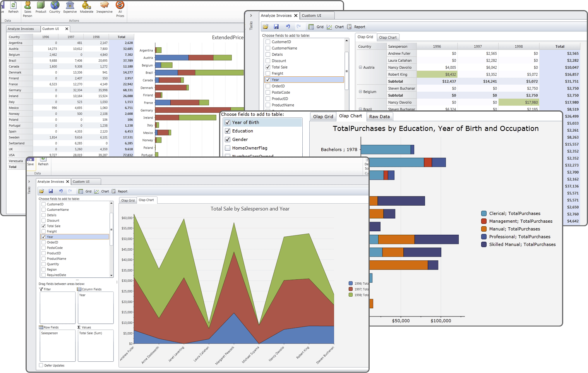Check Quantity in the area chart window field list
Image resolution: width=588 pixels, height=373 pixels.
click(x=44, y=264)
